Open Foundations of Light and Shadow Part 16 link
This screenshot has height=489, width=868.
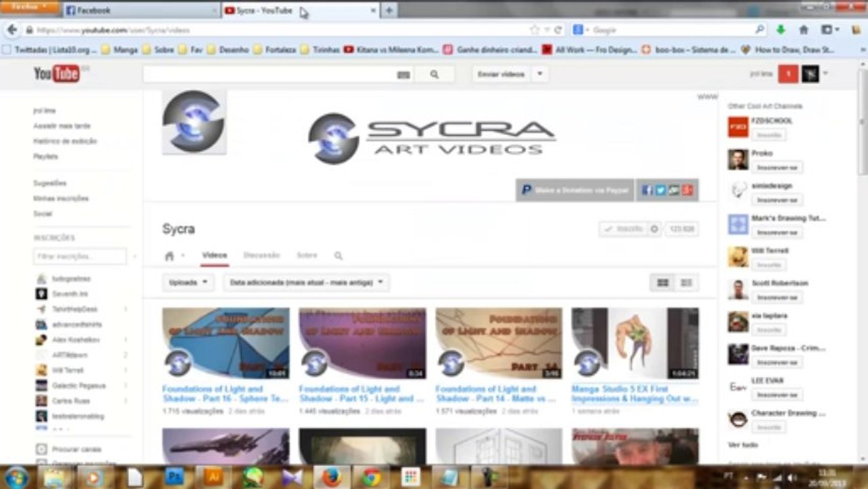tap(225, 394)
